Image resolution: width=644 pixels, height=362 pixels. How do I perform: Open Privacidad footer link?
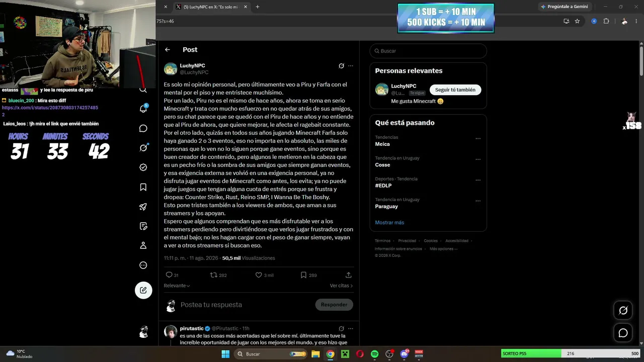[407, 241]
